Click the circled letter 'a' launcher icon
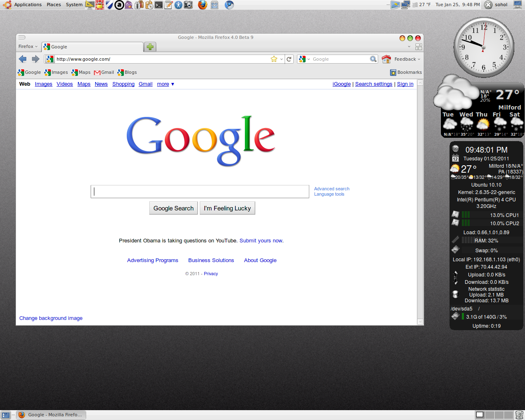Viewport: 525px width, 420px height. 119,5
